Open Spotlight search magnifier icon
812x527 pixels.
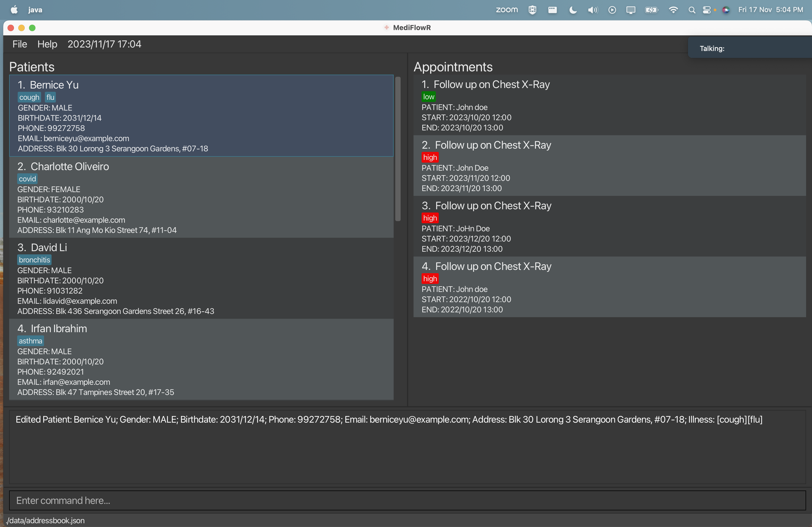(x=691, y=10)
